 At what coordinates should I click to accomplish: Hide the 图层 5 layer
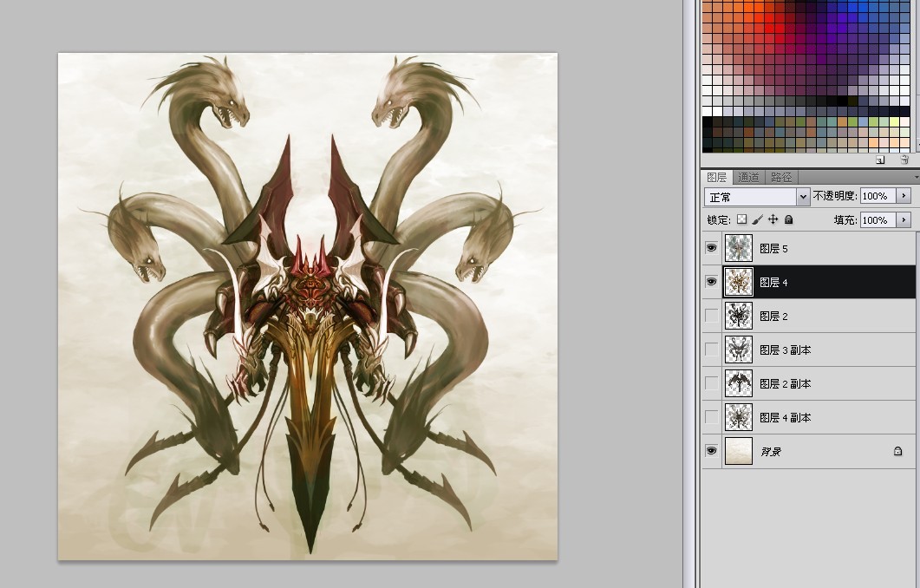point(711,248)
